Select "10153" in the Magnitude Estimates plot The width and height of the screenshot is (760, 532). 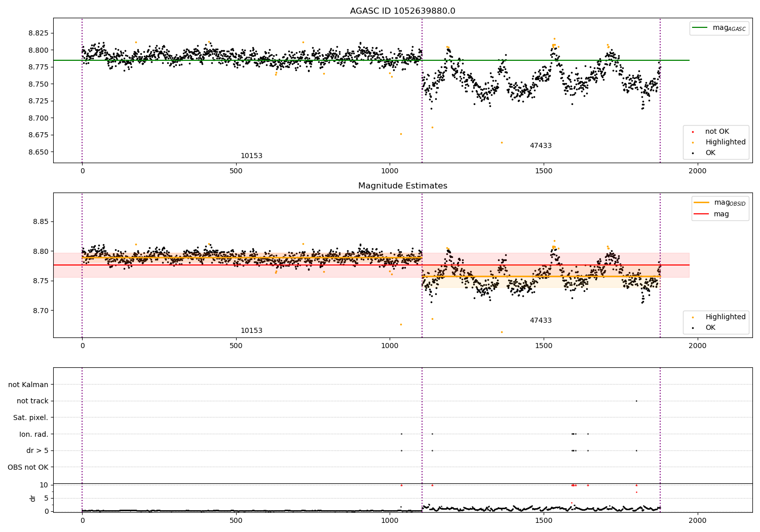(x=251, y=331)
